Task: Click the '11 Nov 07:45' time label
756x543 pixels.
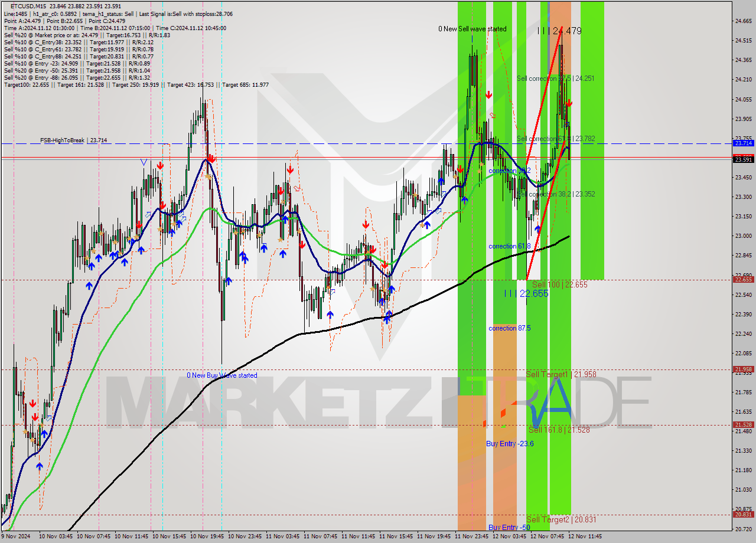Action: pyautogui.click(x=321, y=537)
